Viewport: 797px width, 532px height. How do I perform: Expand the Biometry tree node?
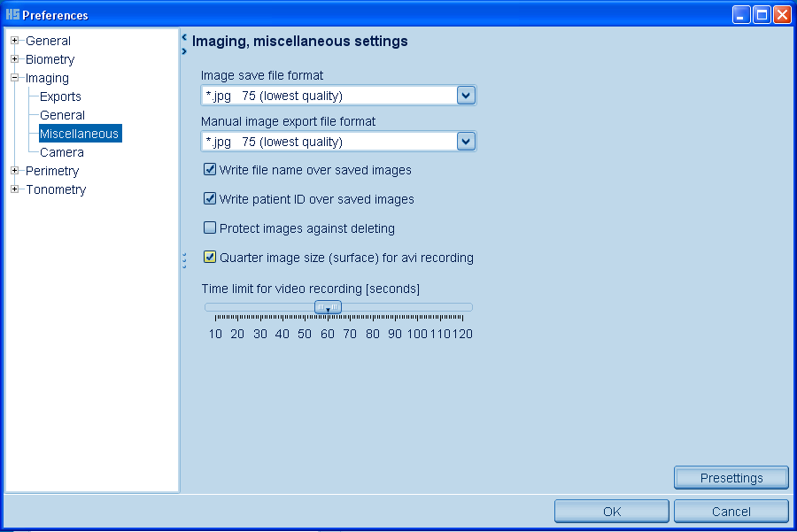(15, 59)
